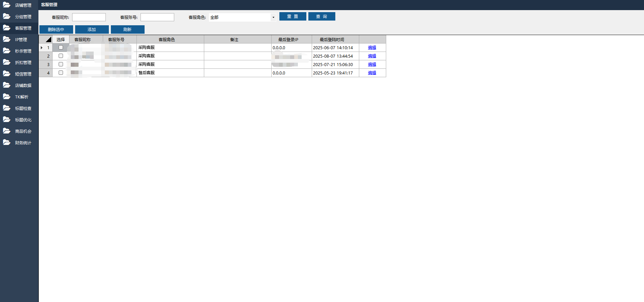Screen dimensions: 644x302
Task: Click the folder icon beside 店铺管理
Action: (7, 5)
